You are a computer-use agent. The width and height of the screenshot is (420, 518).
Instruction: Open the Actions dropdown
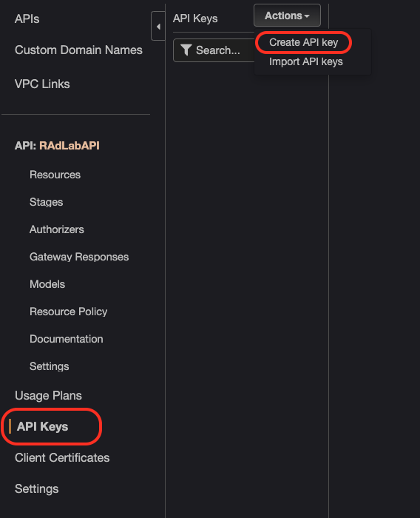[287, 16]
